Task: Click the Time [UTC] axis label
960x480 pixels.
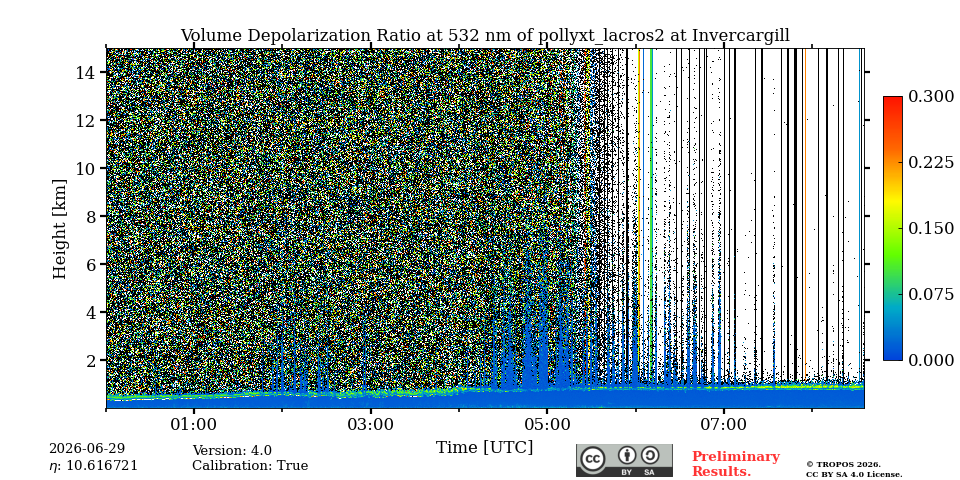Action: pos(484,448)
